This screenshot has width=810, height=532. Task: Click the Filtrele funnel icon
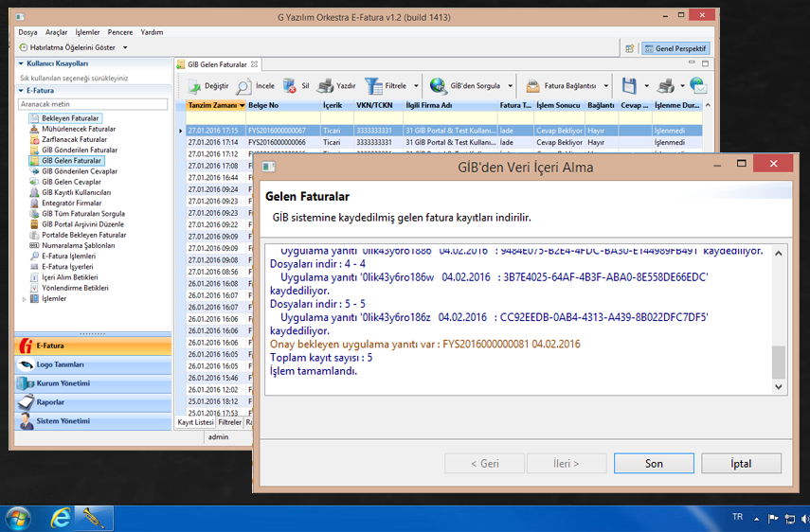point(373,86)
